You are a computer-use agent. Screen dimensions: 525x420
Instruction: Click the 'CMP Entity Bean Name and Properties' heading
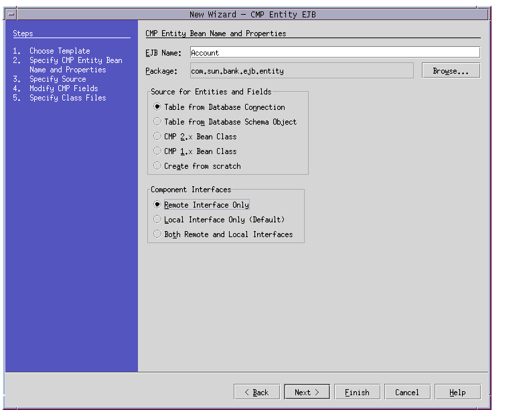[216, 33]
